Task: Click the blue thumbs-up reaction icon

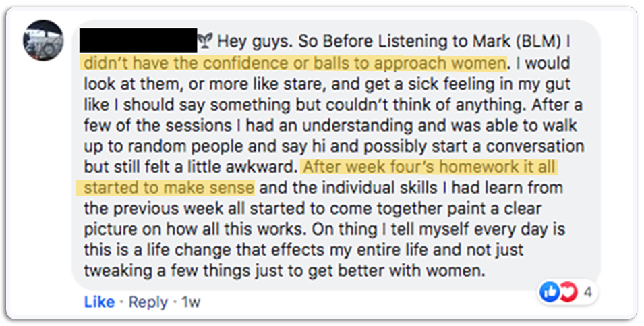Action: (550, 292)
